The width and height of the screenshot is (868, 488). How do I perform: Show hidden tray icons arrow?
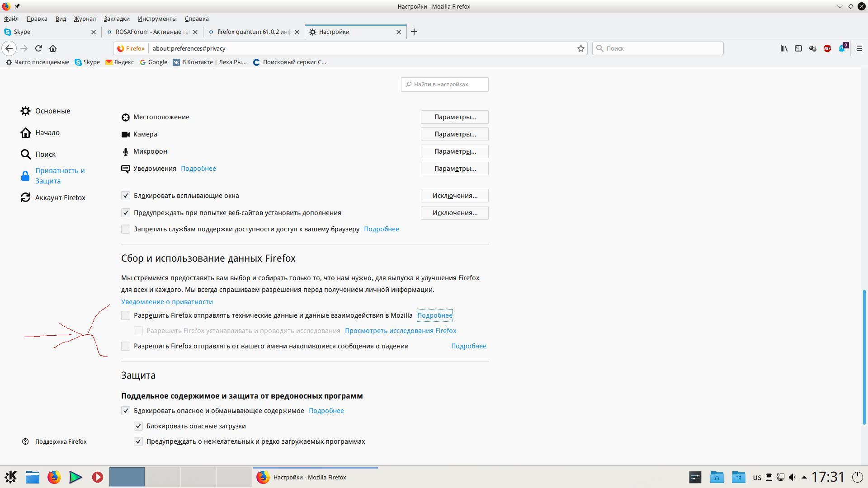click(804, 477)
